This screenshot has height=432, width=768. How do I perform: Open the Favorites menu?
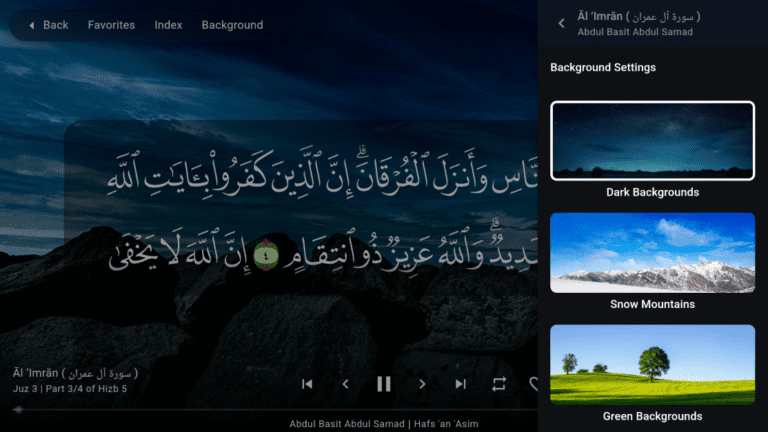click(x=111, y=25)
